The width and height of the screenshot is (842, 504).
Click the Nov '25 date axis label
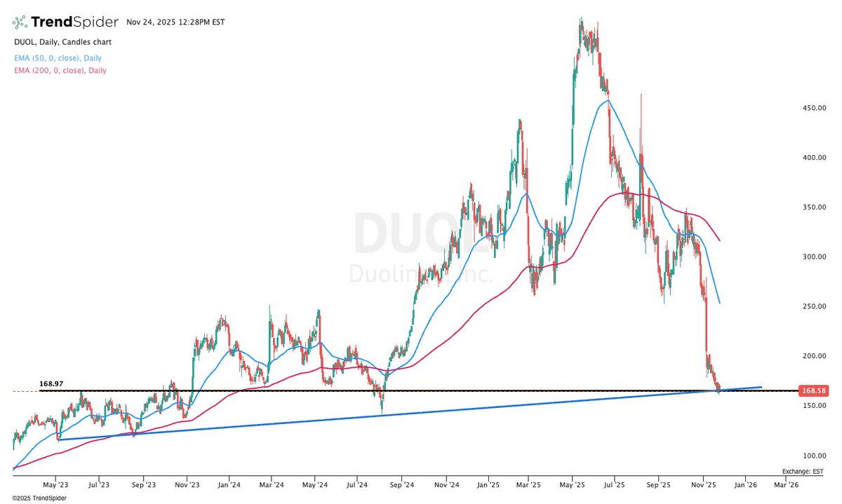click(x=703, y=484)
